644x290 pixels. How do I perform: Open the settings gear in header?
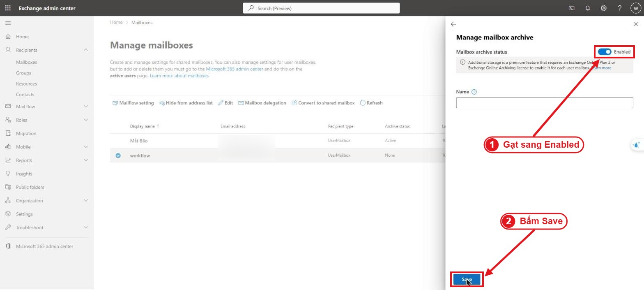pyautogui.click(x=603, y=8)
